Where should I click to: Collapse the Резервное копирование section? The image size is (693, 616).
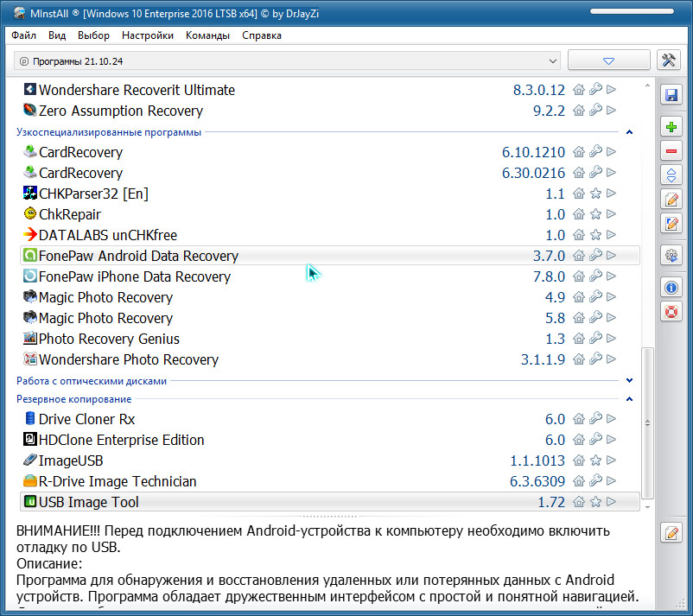coord(629,399)
